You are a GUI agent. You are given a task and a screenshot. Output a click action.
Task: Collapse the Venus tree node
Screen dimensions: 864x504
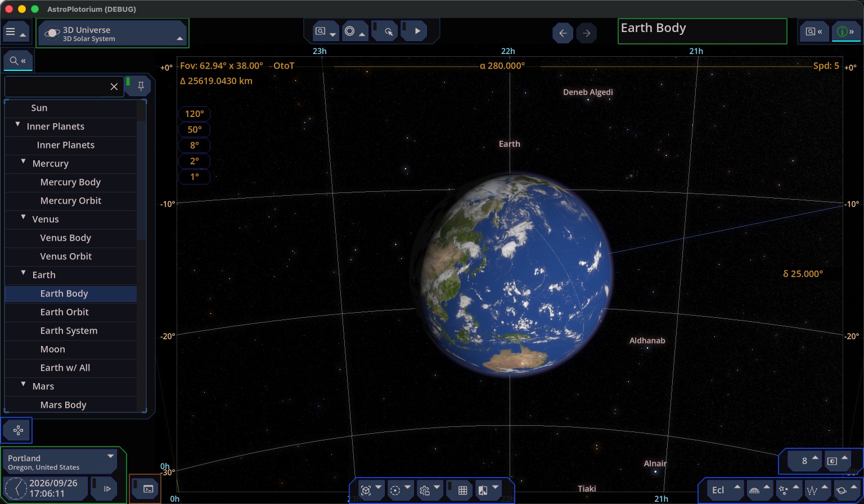(x=23, y=218)
